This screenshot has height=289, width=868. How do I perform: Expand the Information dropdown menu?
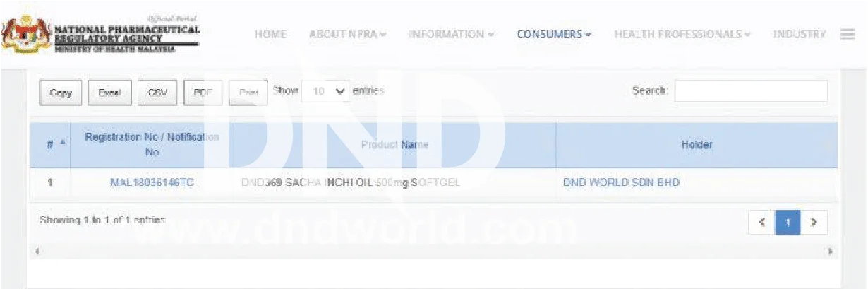(451, 34)
